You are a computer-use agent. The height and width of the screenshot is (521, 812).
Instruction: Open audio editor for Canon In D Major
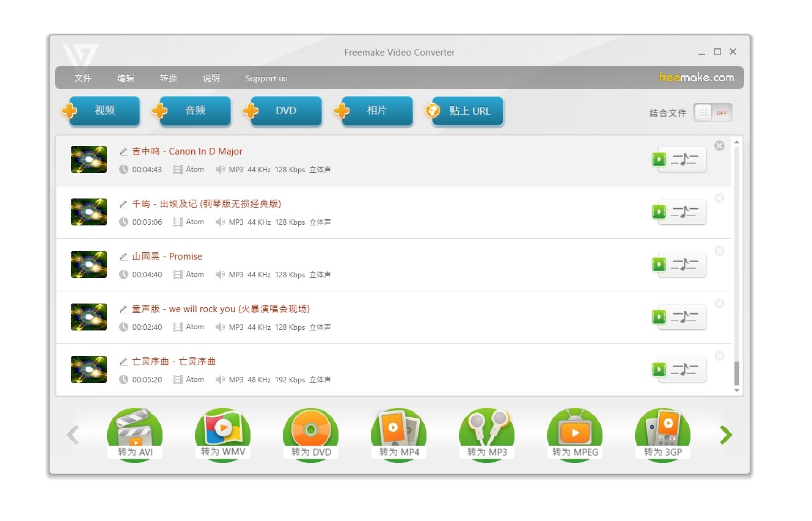[x=679, y=159]
